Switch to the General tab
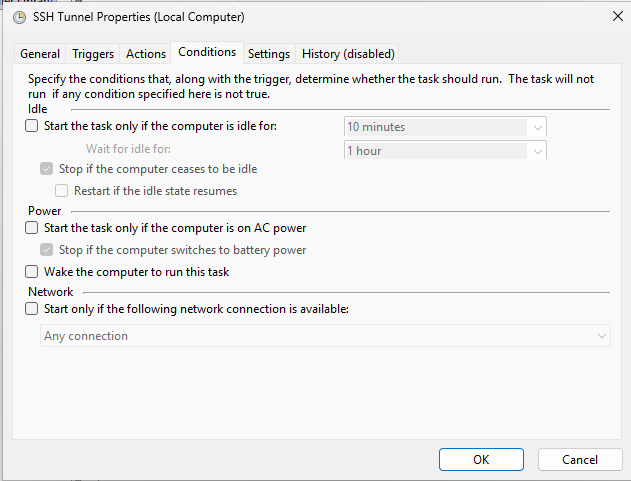Viewport: 631px width, 481px height. (40, 54)
